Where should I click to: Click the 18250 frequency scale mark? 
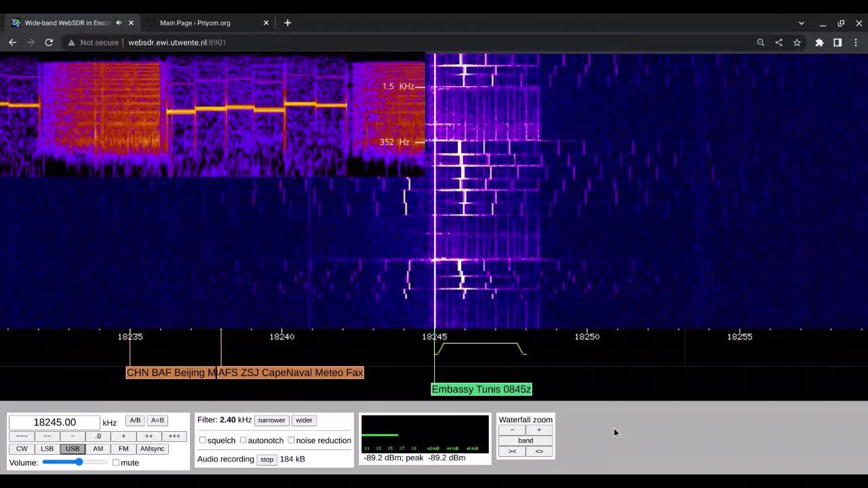587,336
